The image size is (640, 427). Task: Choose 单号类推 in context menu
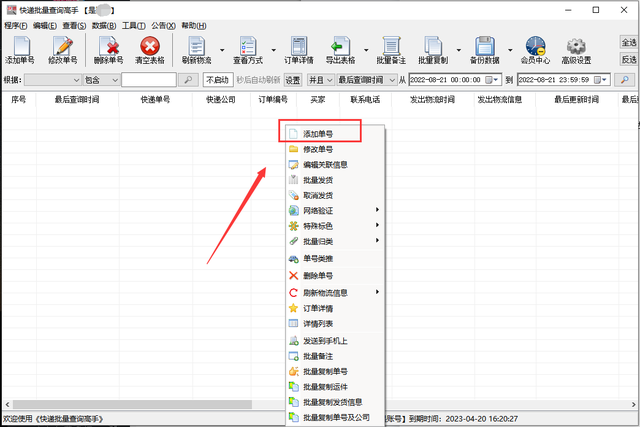(x=335, y=258)
